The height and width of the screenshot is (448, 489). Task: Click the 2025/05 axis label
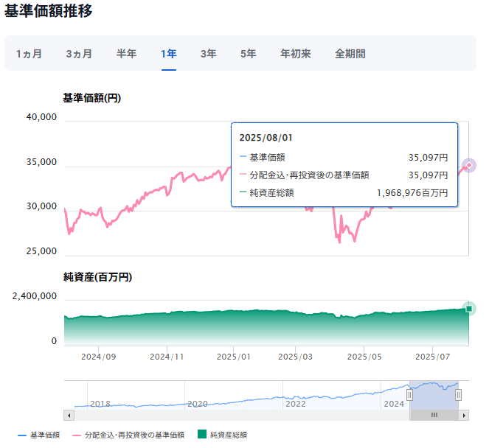coord(364,357)
